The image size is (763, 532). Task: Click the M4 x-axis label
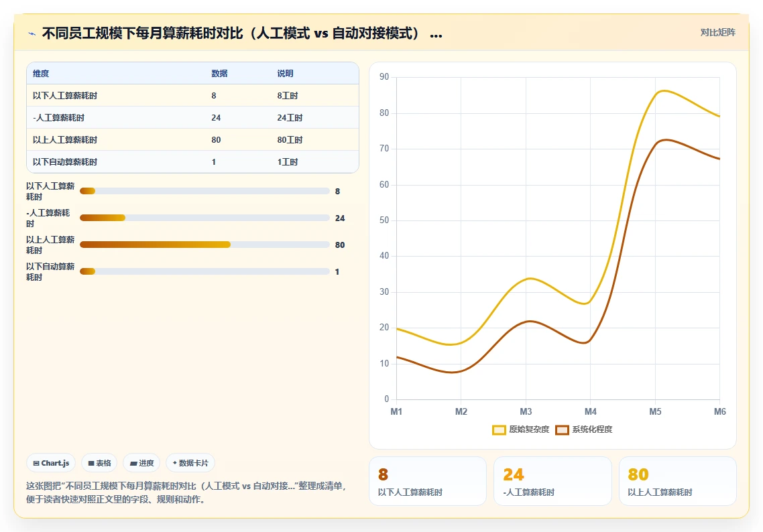(x=591, y=412)
